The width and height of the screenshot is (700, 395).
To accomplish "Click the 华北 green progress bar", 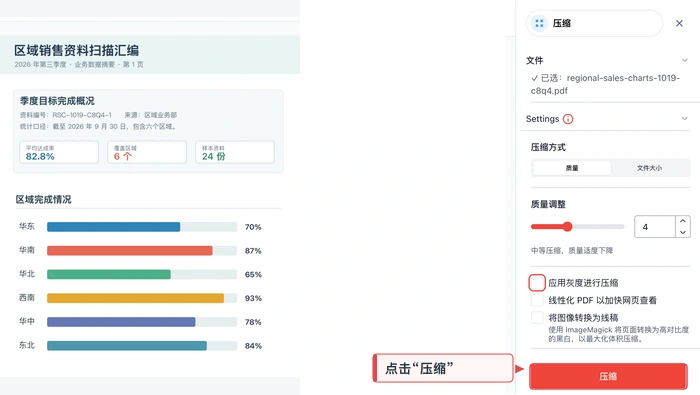I will click(x=108, y=274).
